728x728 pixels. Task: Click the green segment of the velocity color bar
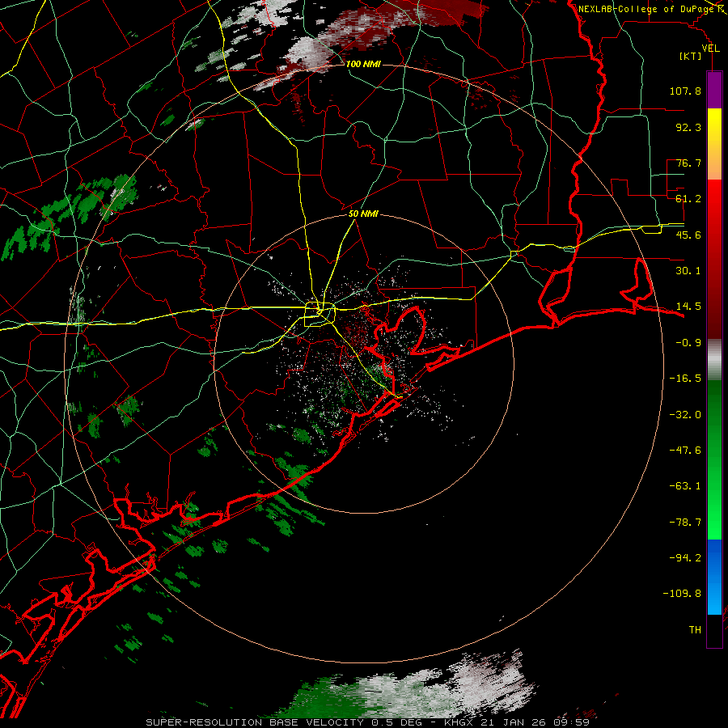pos(714,459)
